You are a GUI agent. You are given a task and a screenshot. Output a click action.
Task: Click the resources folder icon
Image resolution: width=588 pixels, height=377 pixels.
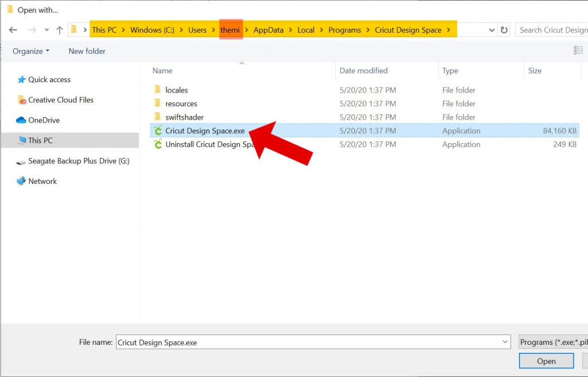(x=157, y=103)
